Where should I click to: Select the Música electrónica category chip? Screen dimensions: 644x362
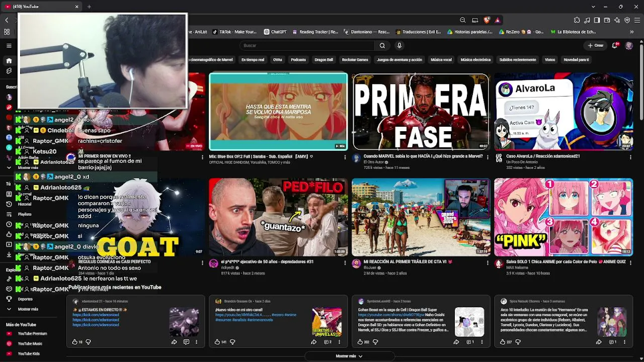(475, 60)
